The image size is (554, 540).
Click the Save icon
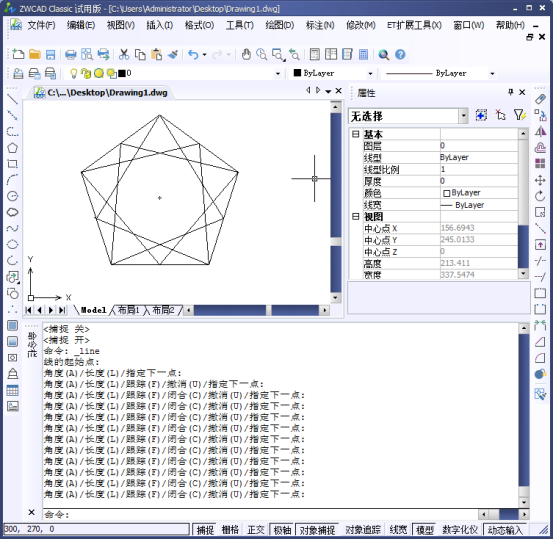pyautogui.click(x=51, y=54)
